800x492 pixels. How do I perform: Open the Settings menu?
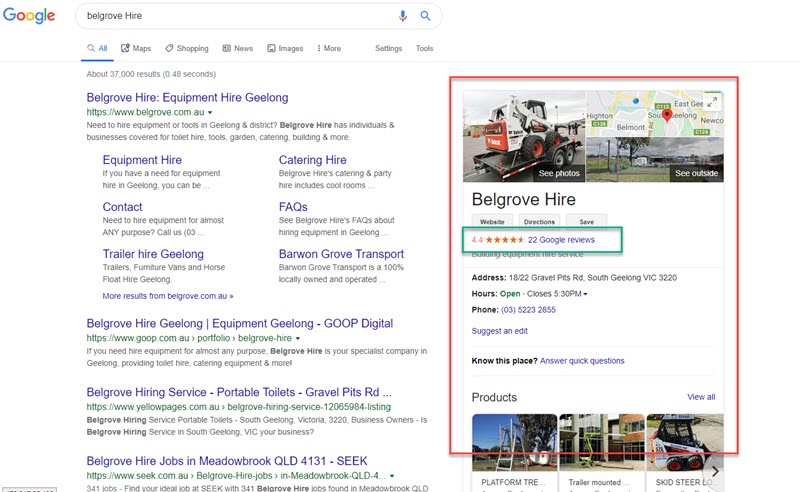pyautogui.click(x=388, y=48)
